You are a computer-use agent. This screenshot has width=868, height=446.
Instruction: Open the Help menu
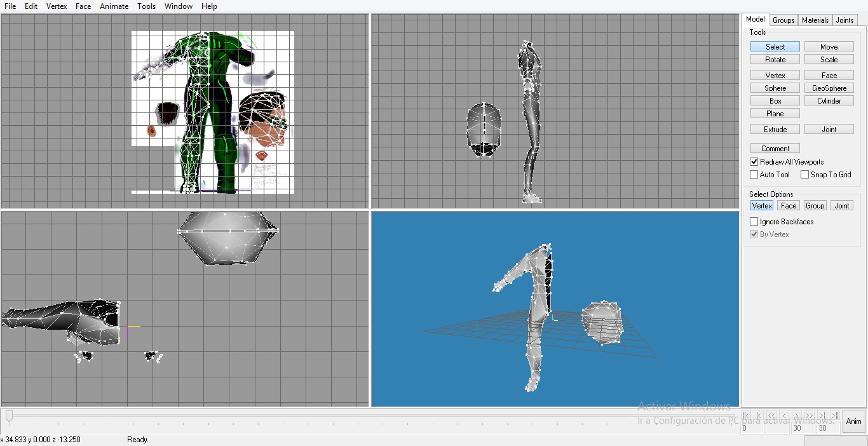tap(209, 6)
